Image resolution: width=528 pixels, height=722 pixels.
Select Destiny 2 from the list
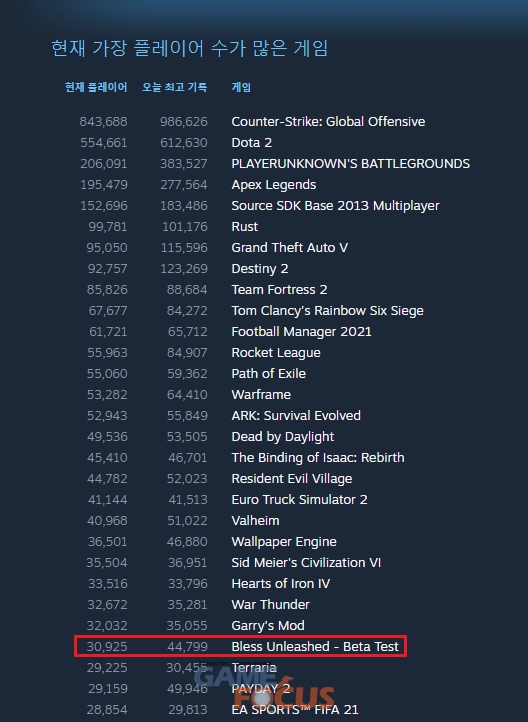[x=260, y=269]
